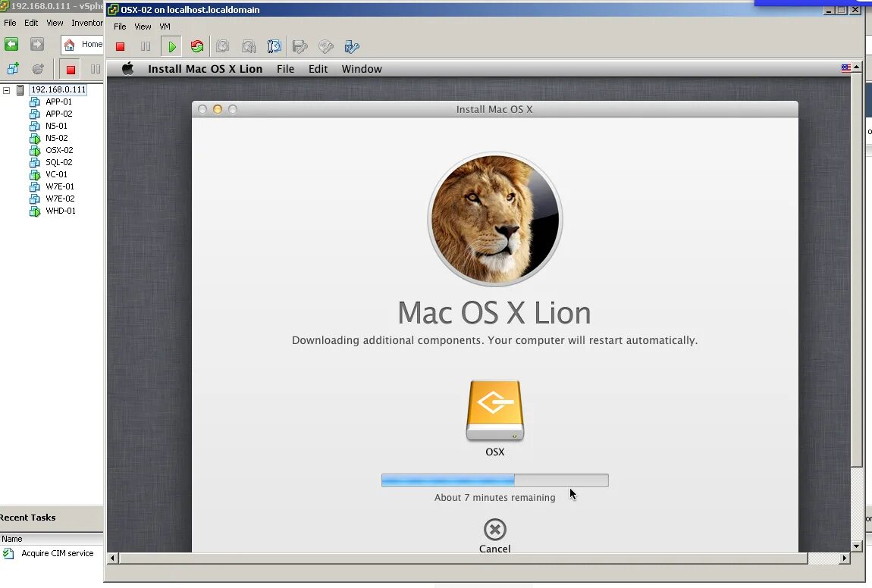The height and width of the screenshot is (588, 872).
Task: Click the Home icon in vSphere navigation bar
Action: tap(70, 45)
